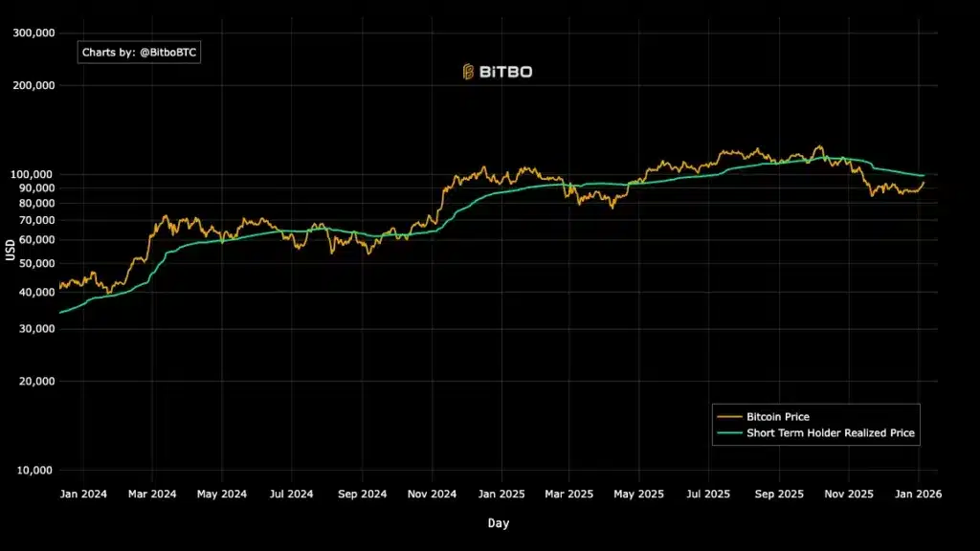Select the gold Bitcoin icon in the BiTBO logo
The width and height of the screenshot is (980, 551).
coord(468,70)
